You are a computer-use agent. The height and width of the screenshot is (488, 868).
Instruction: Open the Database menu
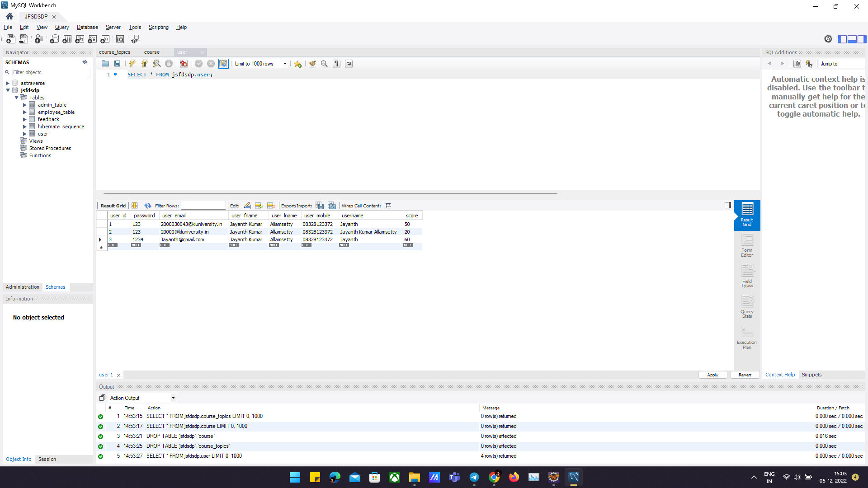pyautogui.click(x=87, y=27)
